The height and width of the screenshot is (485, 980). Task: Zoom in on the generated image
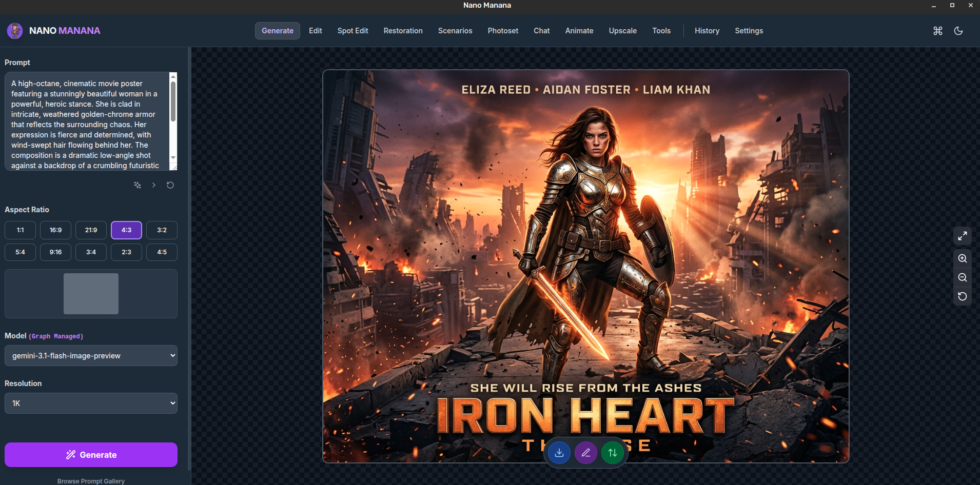(963, 258)
